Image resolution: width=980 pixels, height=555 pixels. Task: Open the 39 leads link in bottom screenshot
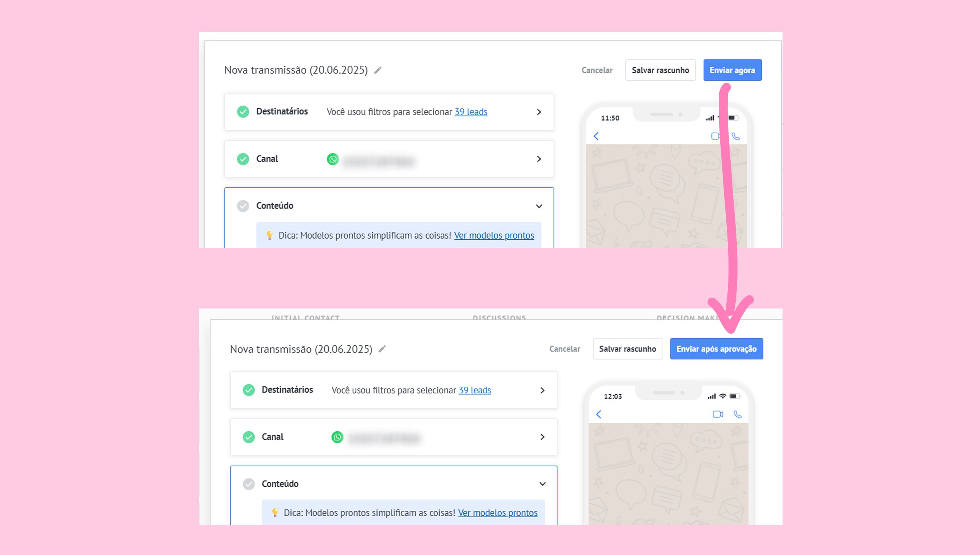(475, 390)
